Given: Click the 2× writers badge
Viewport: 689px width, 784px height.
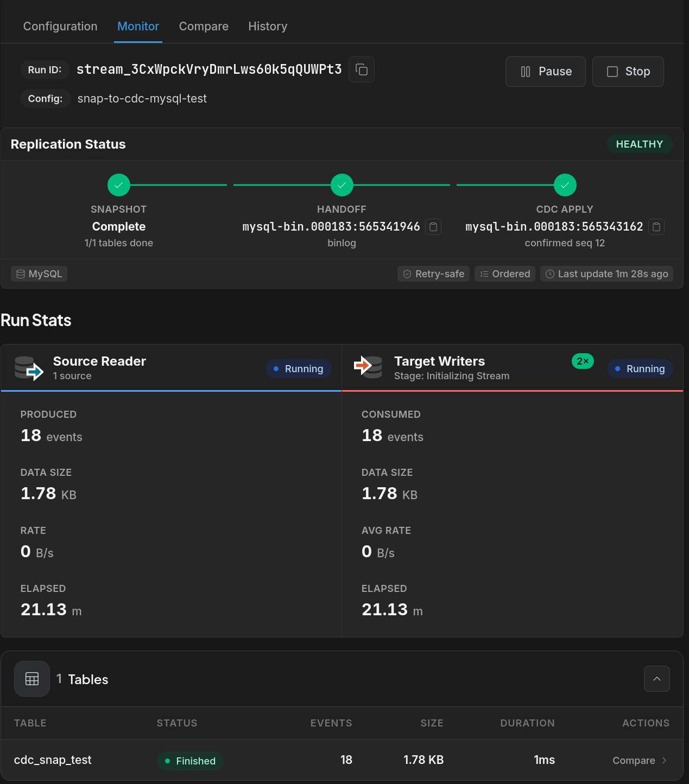Looking at the screenshot, I should tap(583, 361).
